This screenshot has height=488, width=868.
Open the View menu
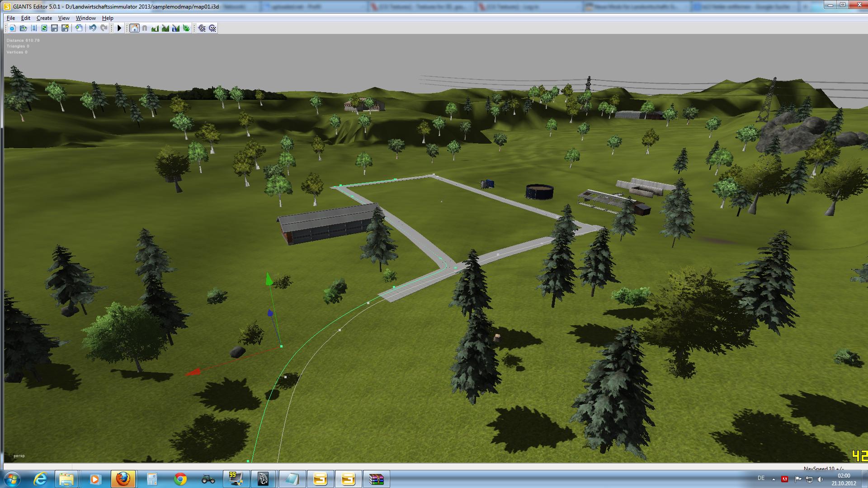[x=64, y=18]
